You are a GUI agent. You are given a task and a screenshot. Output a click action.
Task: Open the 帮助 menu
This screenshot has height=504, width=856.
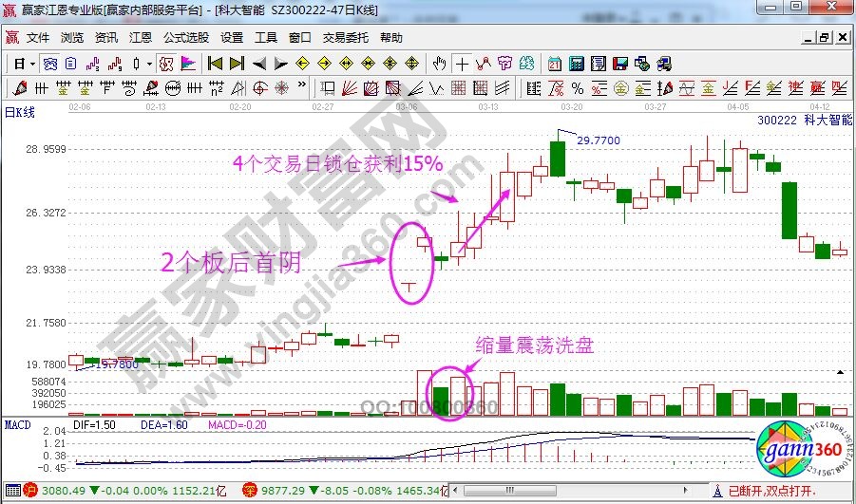click(391, 38)
